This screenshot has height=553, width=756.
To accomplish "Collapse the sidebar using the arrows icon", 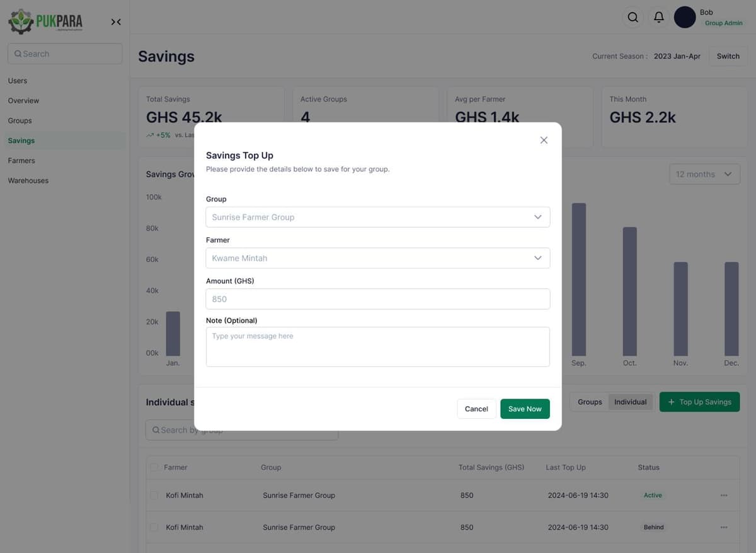I will coord(116,21).
